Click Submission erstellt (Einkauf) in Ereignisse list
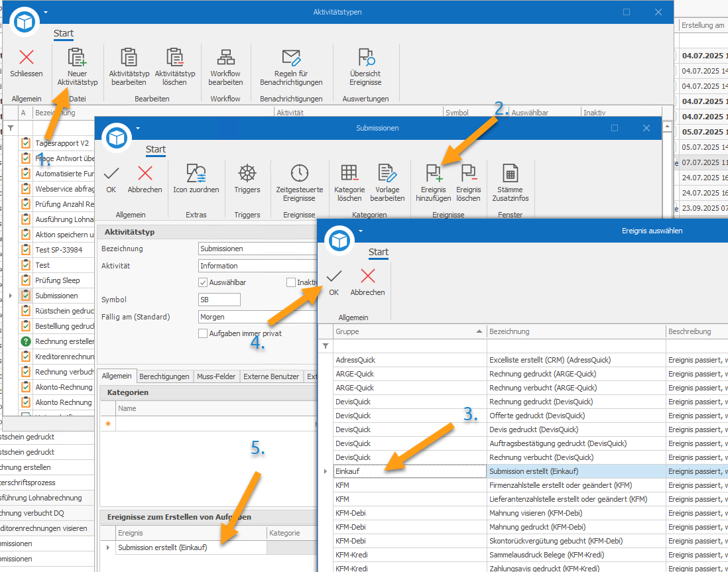 192,547
